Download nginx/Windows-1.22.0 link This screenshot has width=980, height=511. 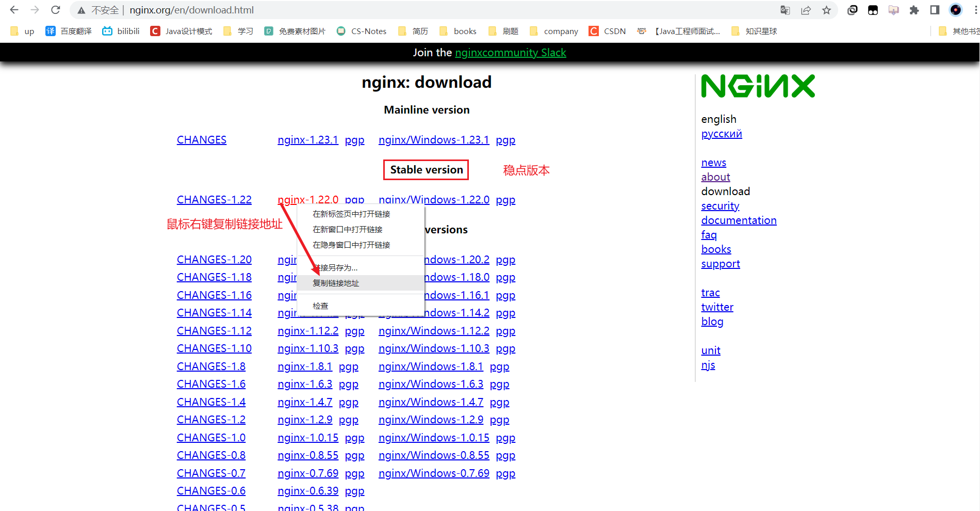pyautogui.click(x=434, y=200)
